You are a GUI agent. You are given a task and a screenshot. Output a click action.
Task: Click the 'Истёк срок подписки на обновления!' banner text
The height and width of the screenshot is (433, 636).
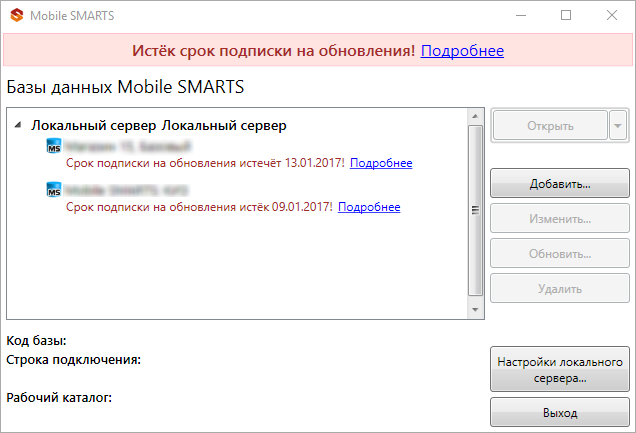pyautogui.click(x=274, y=51)
